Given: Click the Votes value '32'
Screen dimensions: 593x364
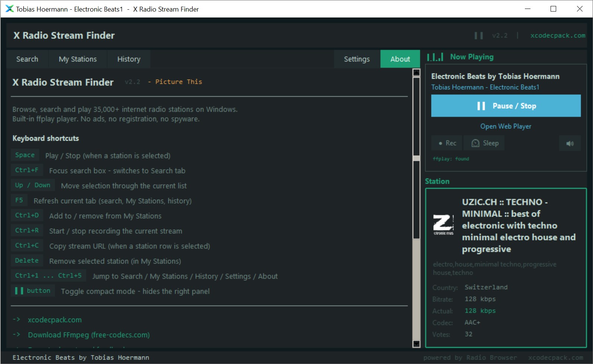Looking at the screenshot, I should pos(468,334).
